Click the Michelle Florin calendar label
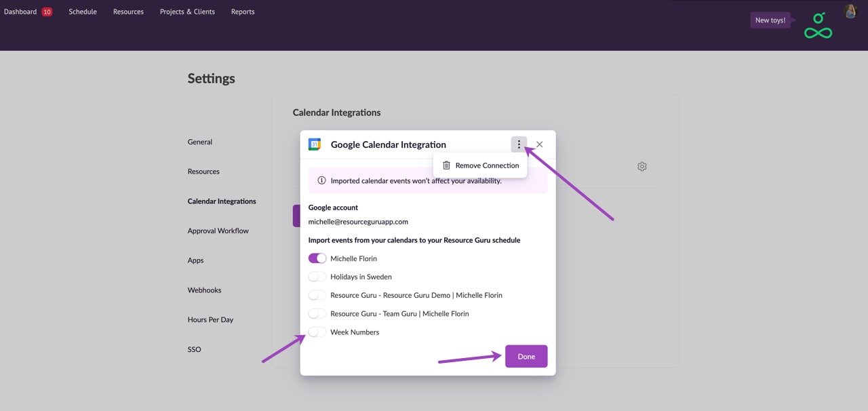Image resolution: width=868 pixels, height=411 pixels. click(353, 258)
